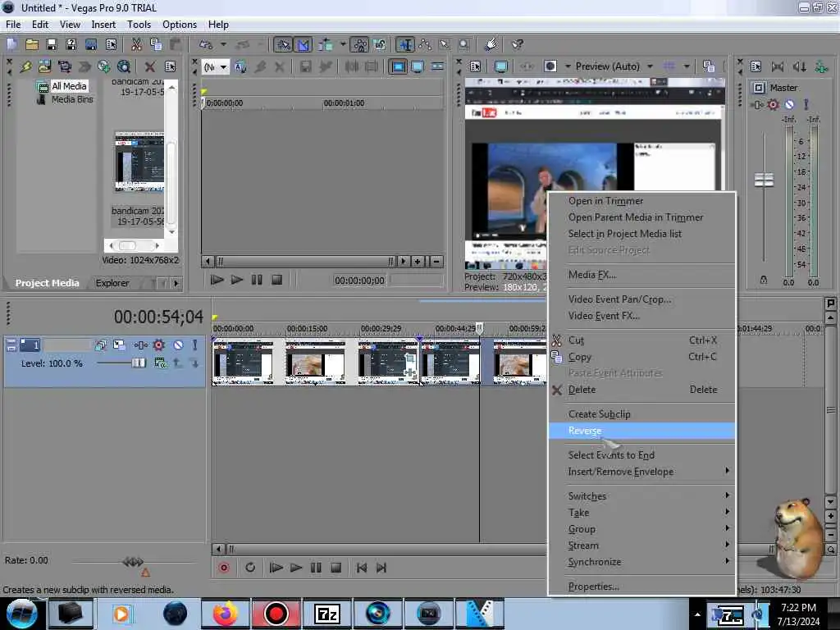This screenshot has height=630, width=840.
Task: Open the Options menu
Action: [180, 25]
